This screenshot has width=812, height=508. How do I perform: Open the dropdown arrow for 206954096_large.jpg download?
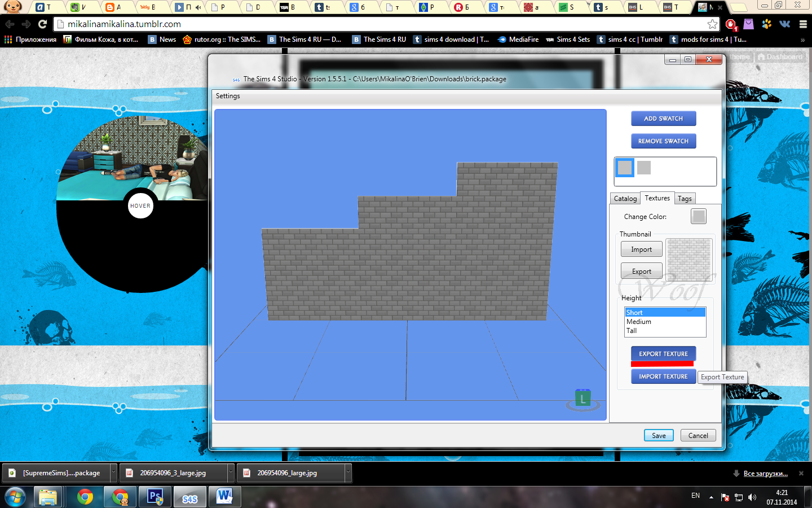pyautogui.click(x=348, y=472)
